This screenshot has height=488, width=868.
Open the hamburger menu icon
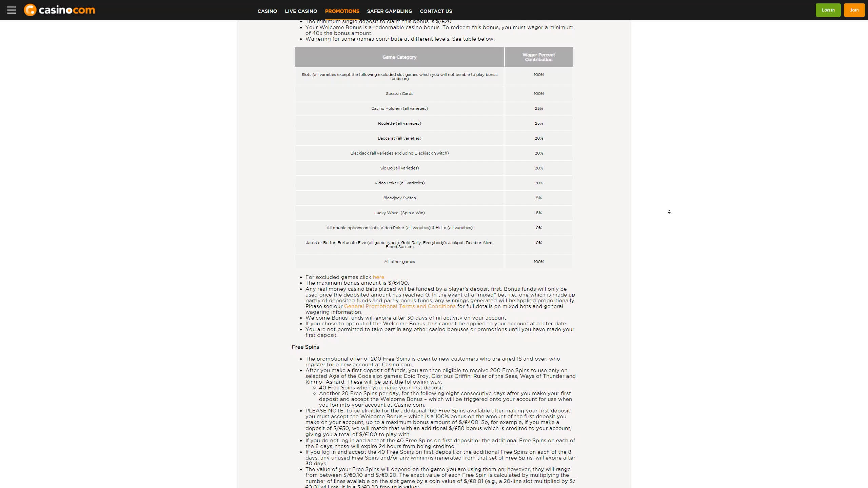click(x=12, y=10)
